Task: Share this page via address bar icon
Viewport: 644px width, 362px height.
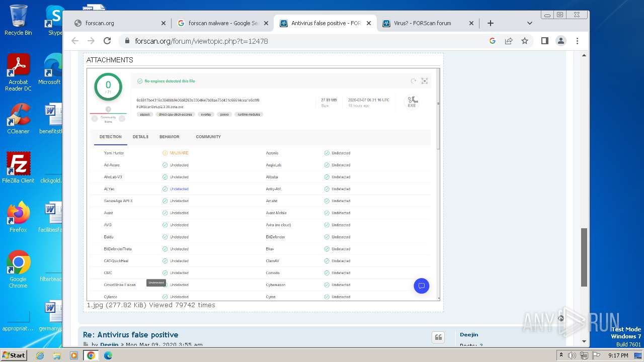Action: tap(509, 41)
